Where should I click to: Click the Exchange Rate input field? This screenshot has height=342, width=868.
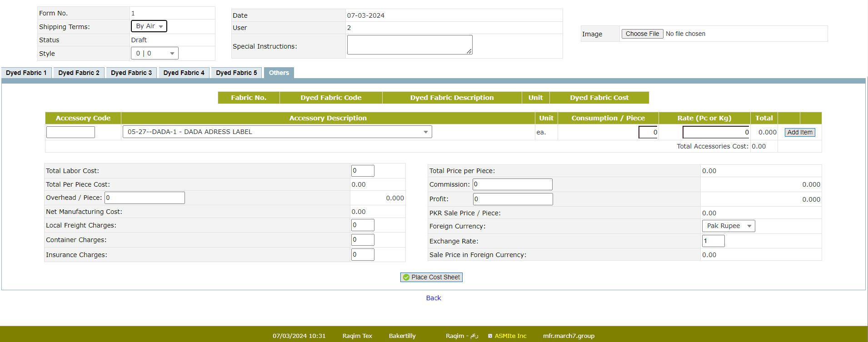pos(713,241)
